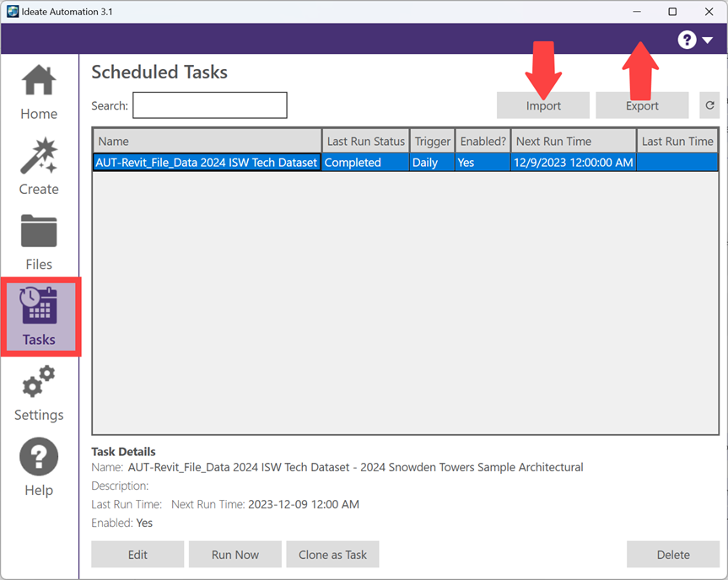Go to the Home section

[x=39, y=93]
